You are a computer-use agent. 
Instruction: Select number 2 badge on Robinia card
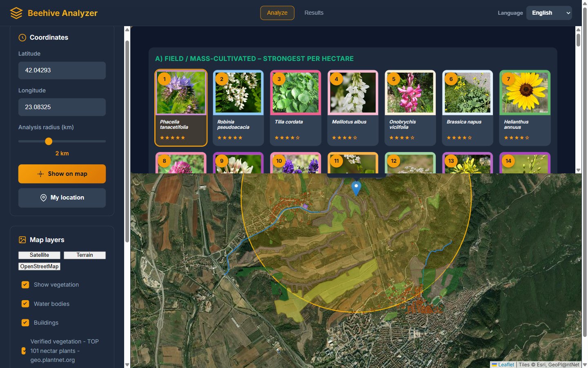(222, 79)
